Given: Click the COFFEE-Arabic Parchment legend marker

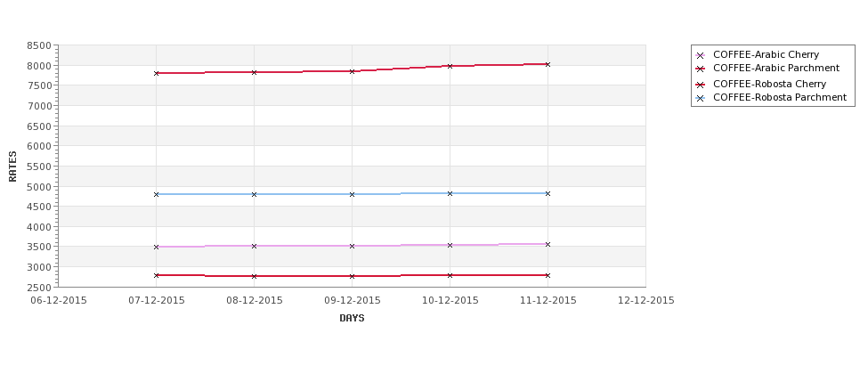Looking at the screenshot, I should pyautogui.click(x=700, y=69).
